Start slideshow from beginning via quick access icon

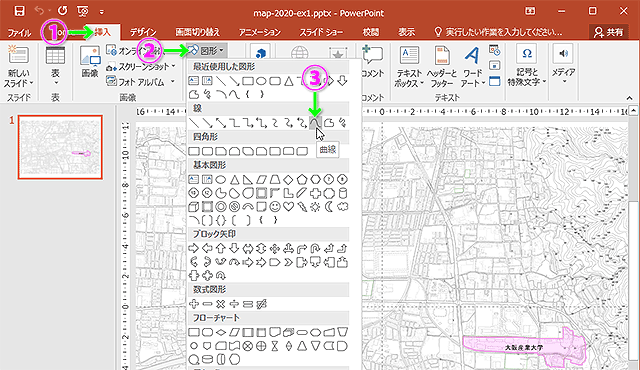tap(83, 11)
